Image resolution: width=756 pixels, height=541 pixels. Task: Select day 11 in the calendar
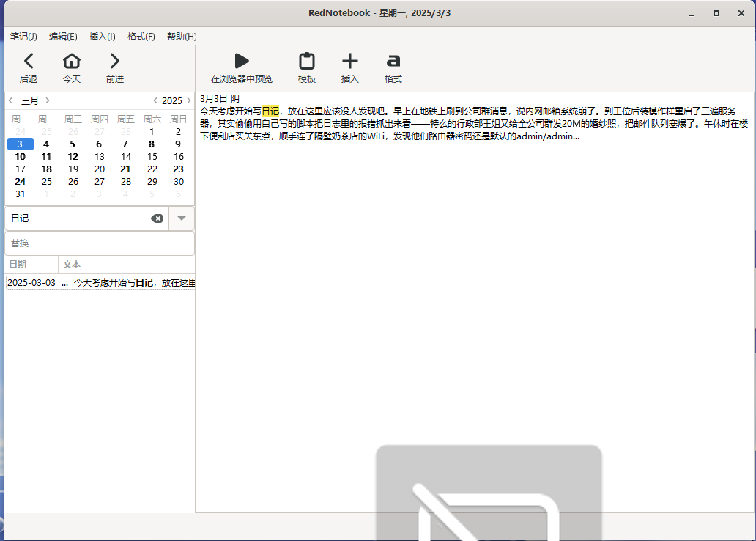46,156
